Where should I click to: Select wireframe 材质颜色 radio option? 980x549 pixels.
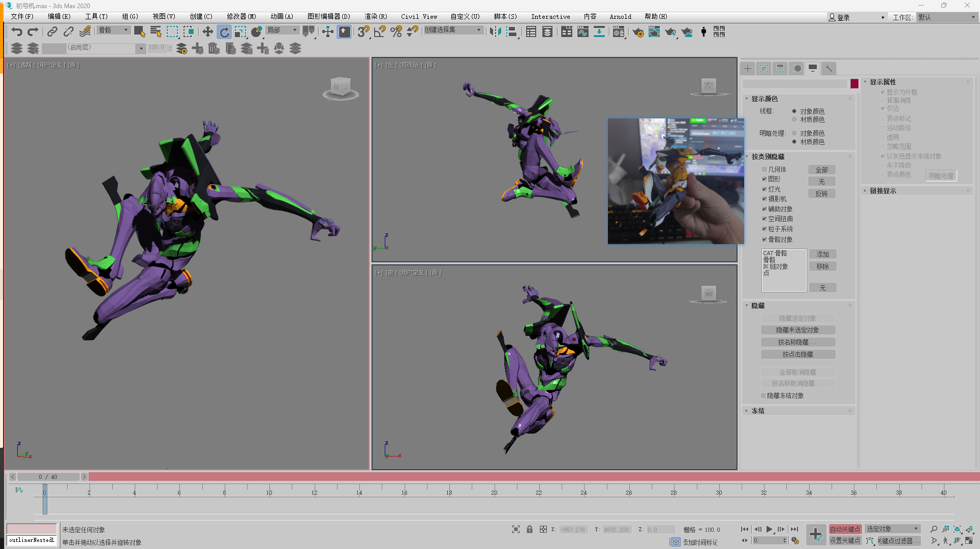794,119
